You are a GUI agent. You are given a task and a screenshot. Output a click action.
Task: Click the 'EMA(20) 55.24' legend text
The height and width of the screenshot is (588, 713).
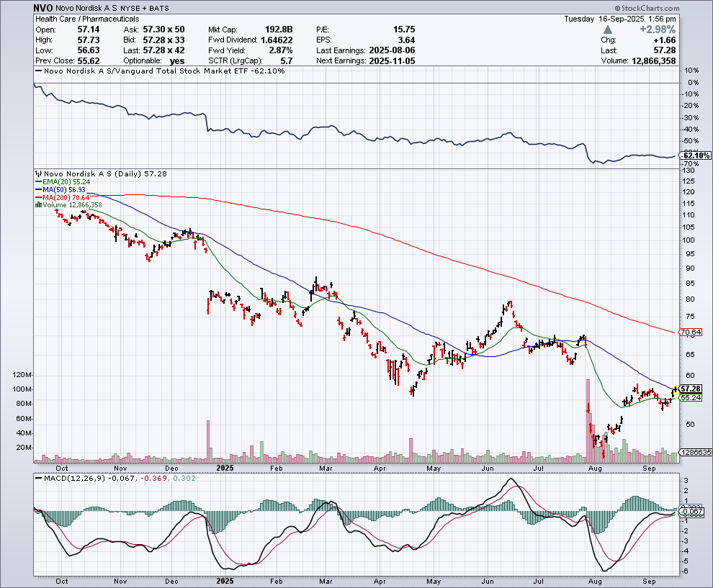66,182
